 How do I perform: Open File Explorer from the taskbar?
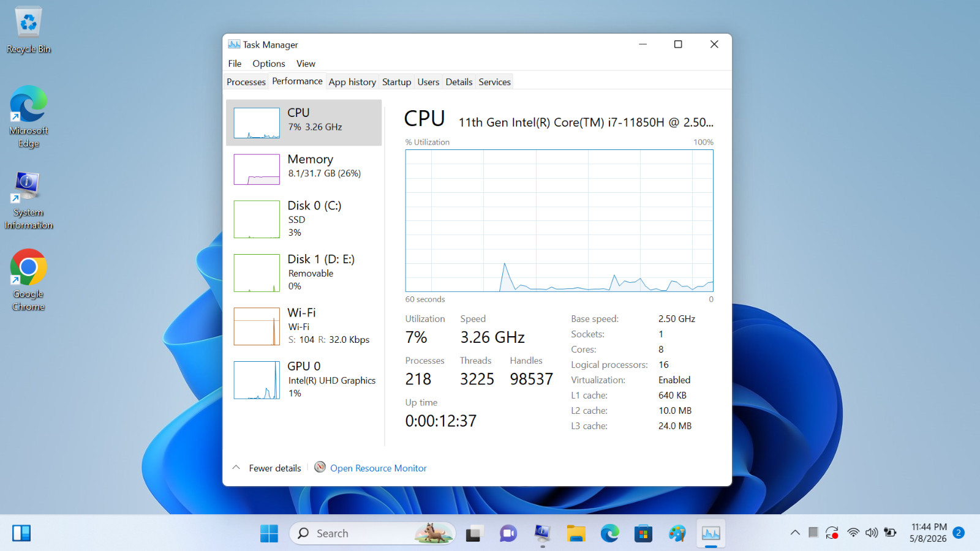click(576, 533)
